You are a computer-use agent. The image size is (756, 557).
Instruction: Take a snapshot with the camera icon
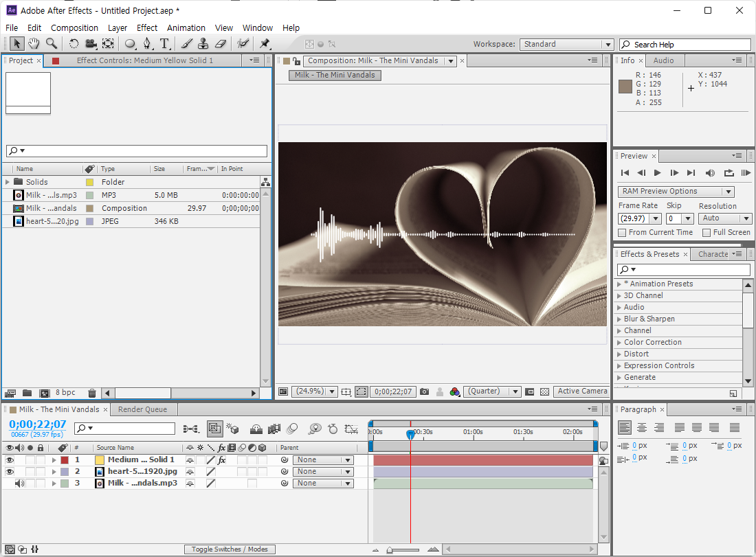pyautogui.click(x=424, y=391)
